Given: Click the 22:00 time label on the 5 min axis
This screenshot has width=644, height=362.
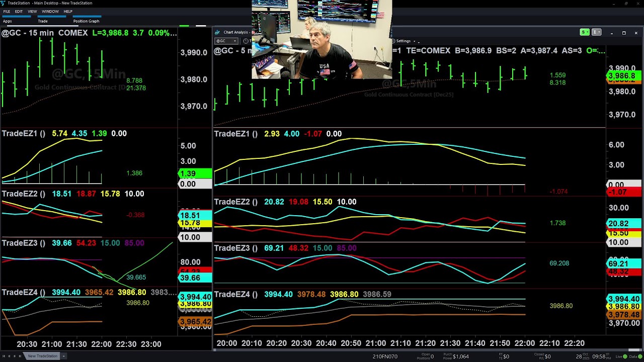Looking at the screenshot, I should 524,343.
